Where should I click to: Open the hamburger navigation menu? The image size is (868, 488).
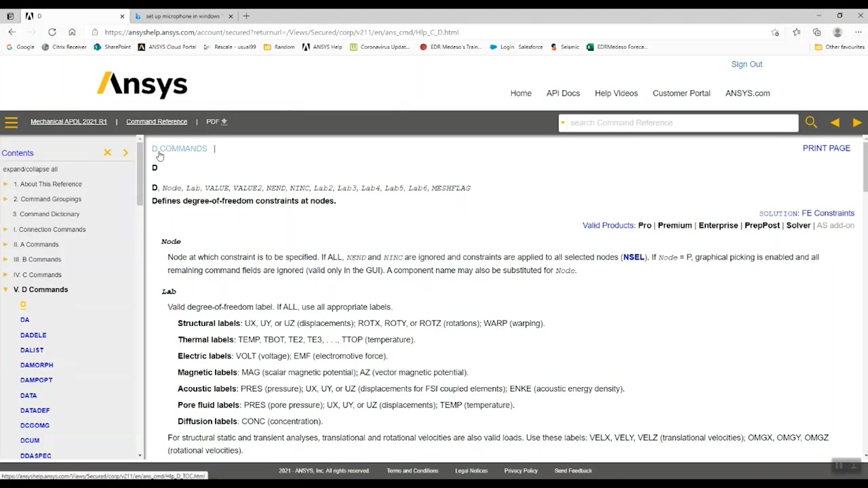coord(11,121)
